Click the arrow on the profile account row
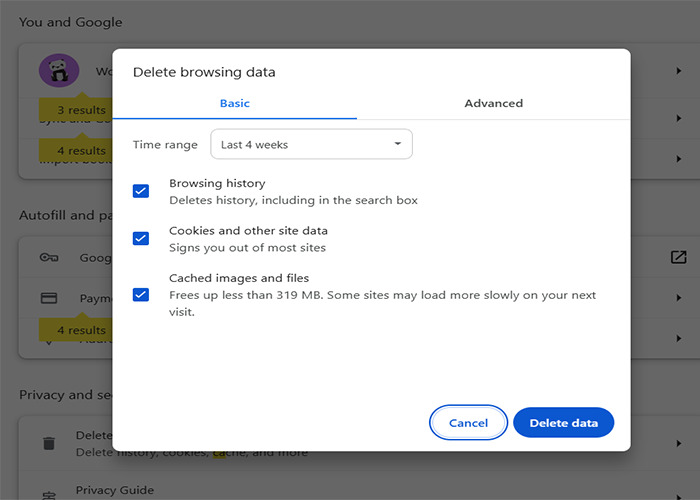The image size is (700, 500). [x=678, y=71]
